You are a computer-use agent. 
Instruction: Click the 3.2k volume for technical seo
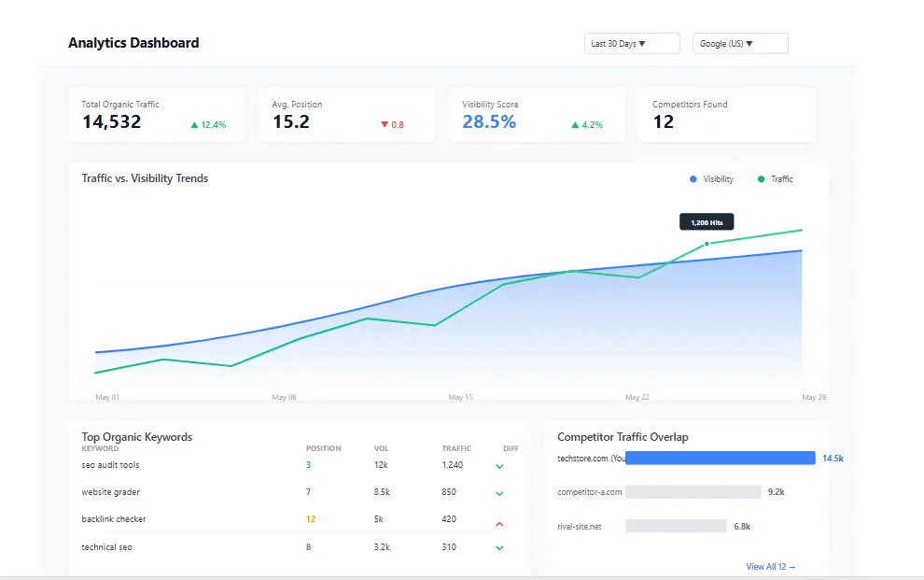[382, 547]
